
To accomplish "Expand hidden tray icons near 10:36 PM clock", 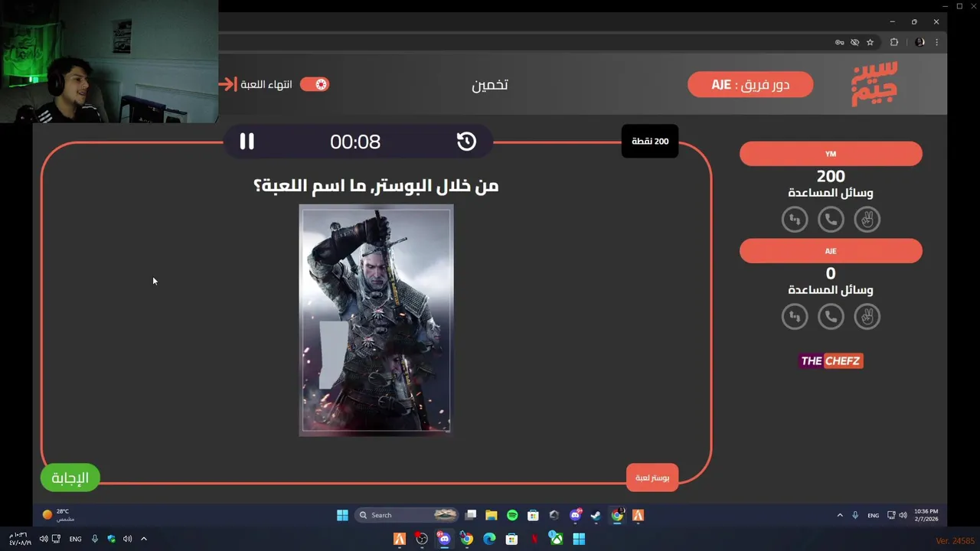I will tap(840, 515).
